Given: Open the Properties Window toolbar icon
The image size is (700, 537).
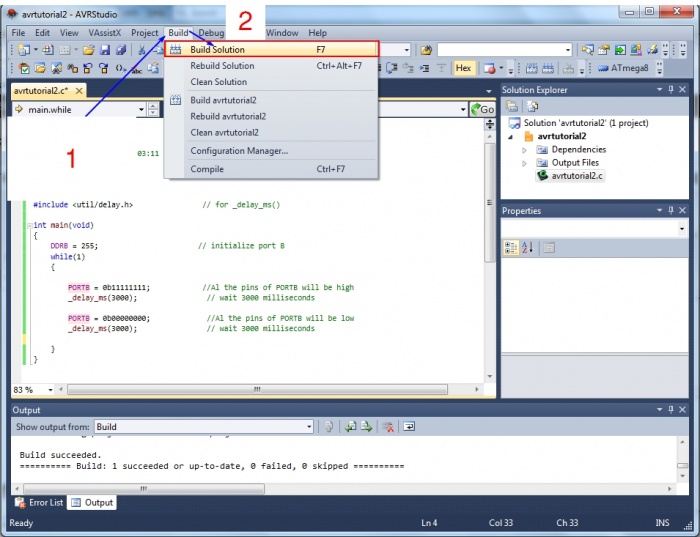Looking at the screenshot, I should 604,50.
